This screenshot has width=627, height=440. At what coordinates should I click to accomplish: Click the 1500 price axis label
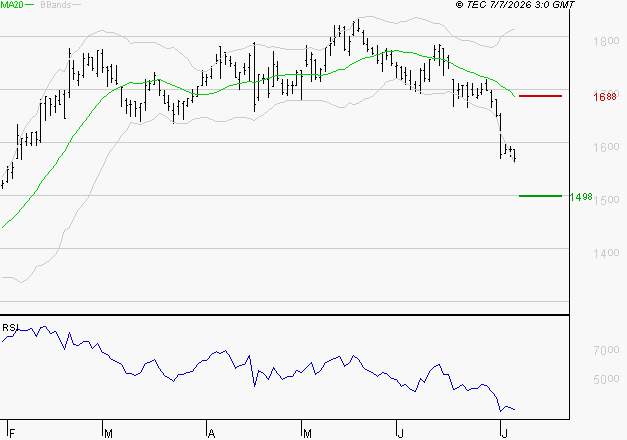[606, 200]
